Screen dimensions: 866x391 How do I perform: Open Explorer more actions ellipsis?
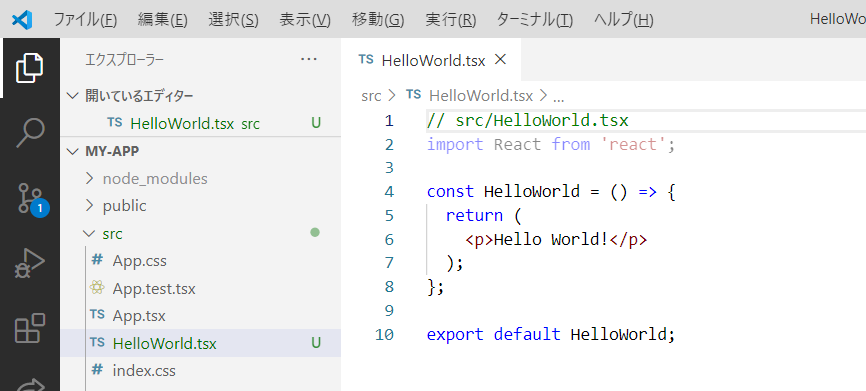point(308,60)
